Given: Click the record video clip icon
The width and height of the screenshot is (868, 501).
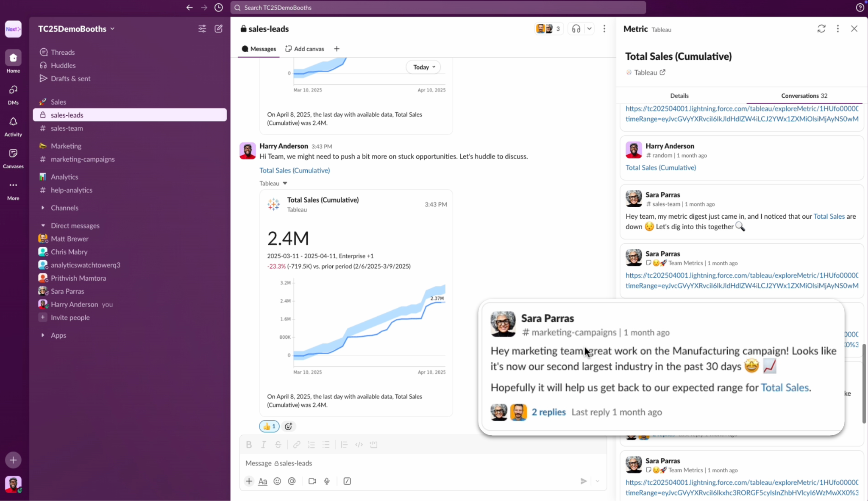Looking at the screenshot, I should (312, 481).
